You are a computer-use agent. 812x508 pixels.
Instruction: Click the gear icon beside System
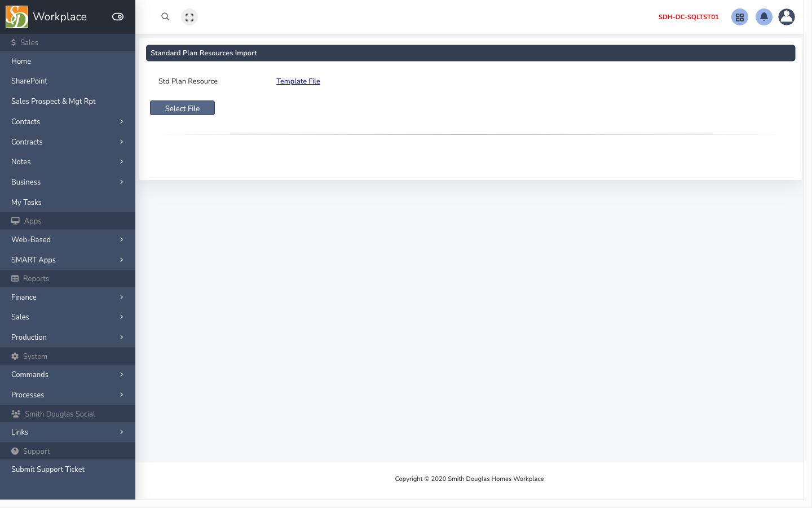tap(15, 356)
